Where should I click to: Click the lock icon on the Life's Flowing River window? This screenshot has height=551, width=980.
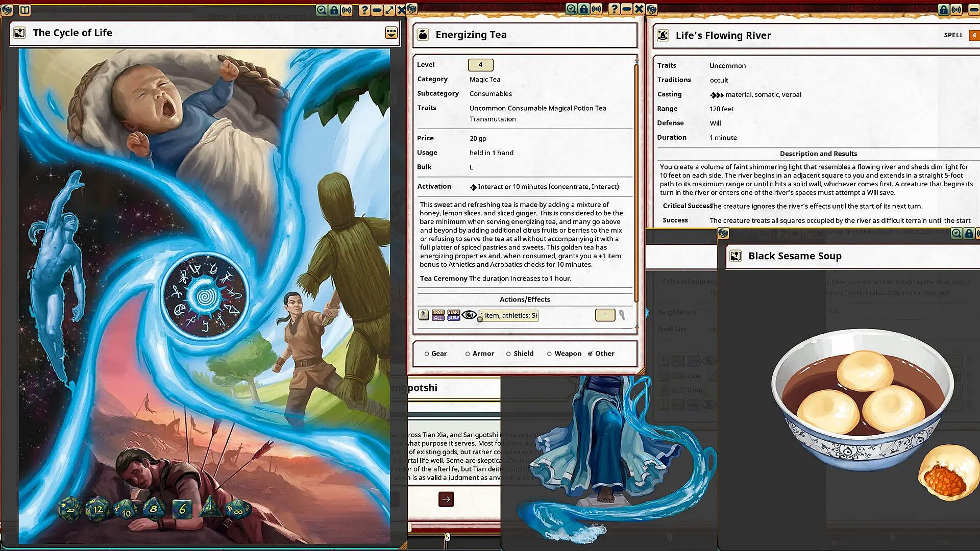point(943,10)
